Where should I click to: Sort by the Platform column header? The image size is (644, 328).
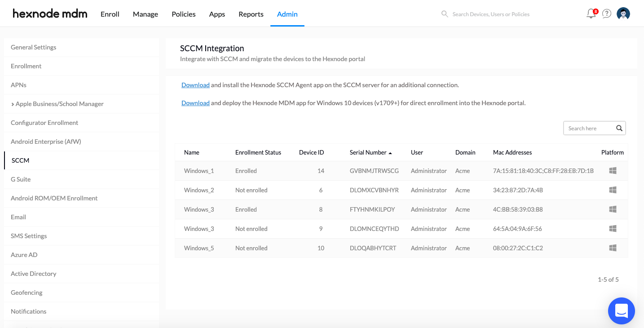pyautogui.click(x=613, y=152)
